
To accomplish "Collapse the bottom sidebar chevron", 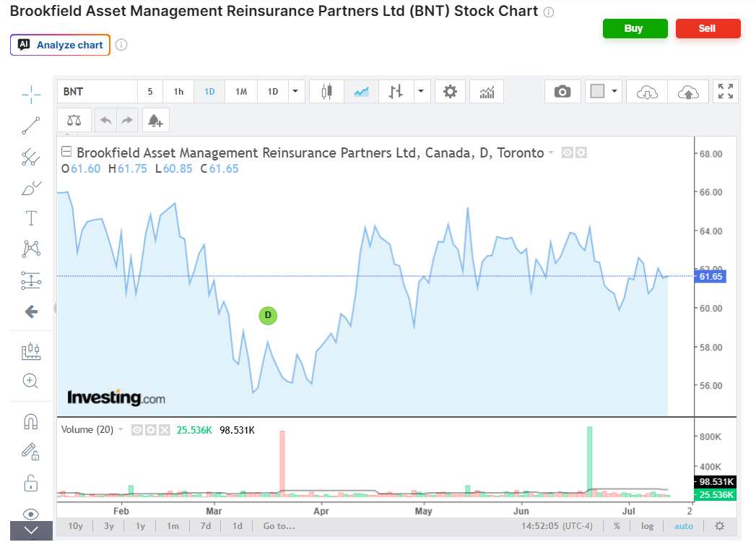I will (x=31, y=530).
